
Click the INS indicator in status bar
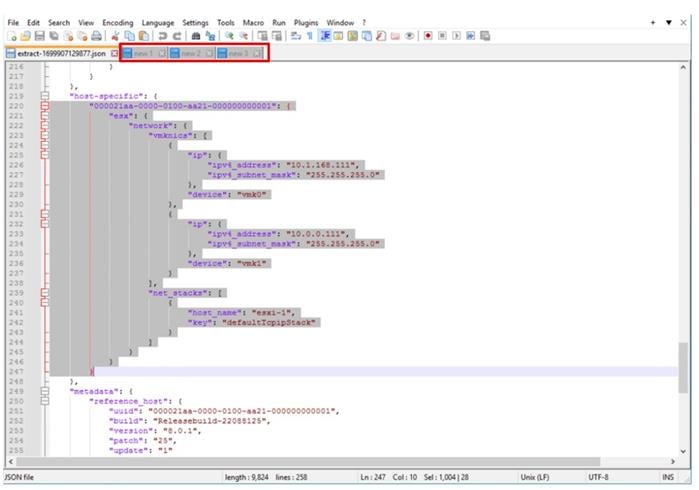668,477
